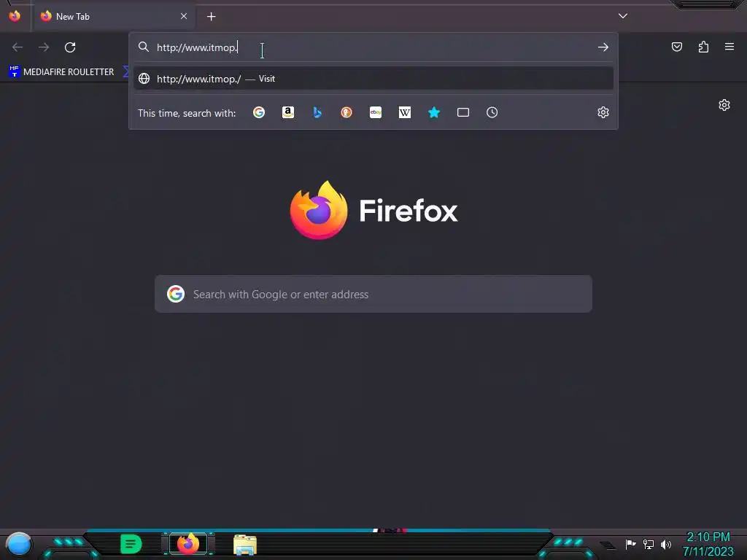
Task: Expand the List all tabs chevron
Action: [x=623, y=16]
